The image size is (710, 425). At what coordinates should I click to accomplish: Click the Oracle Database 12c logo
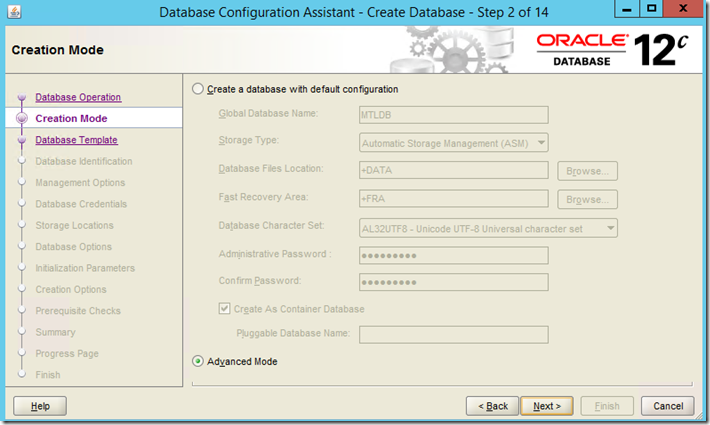pyautogui.click(x=612, y=50)
